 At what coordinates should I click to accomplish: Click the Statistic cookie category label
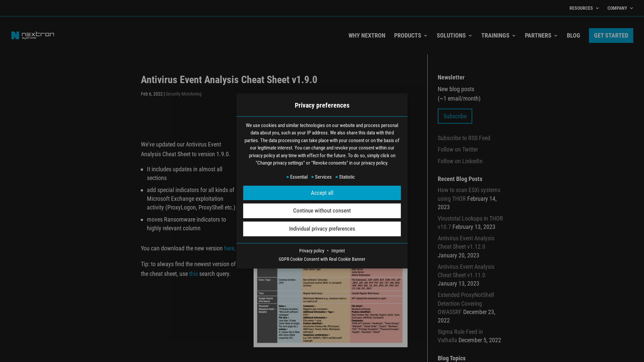[346, 177]
